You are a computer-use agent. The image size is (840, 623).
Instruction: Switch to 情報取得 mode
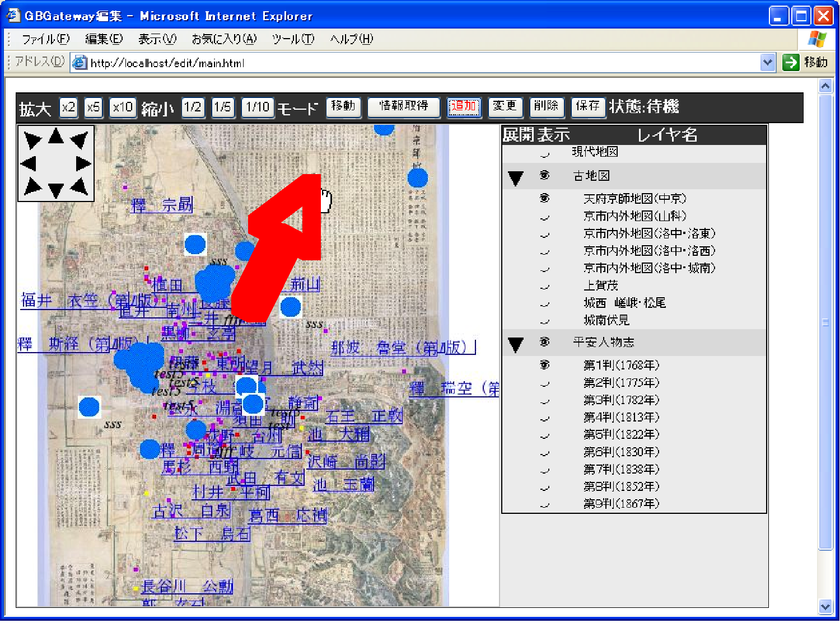(404, 106)
